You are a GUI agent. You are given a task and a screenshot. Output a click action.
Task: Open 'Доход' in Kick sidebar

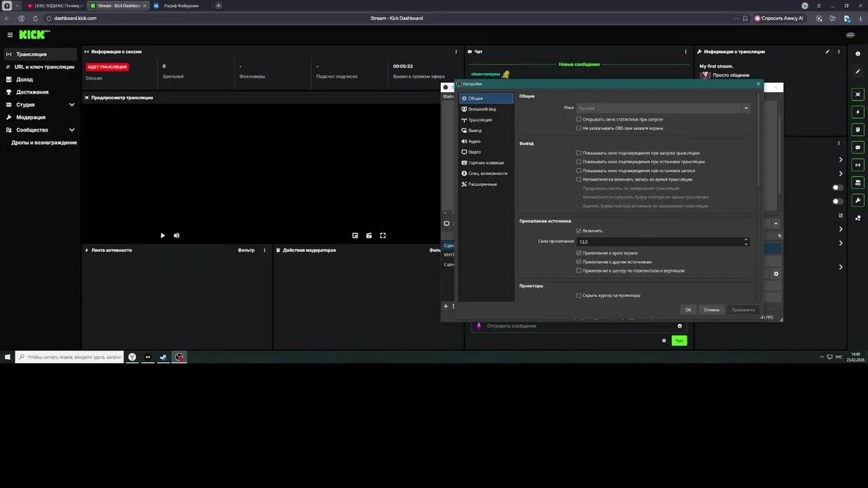point(39,80)
